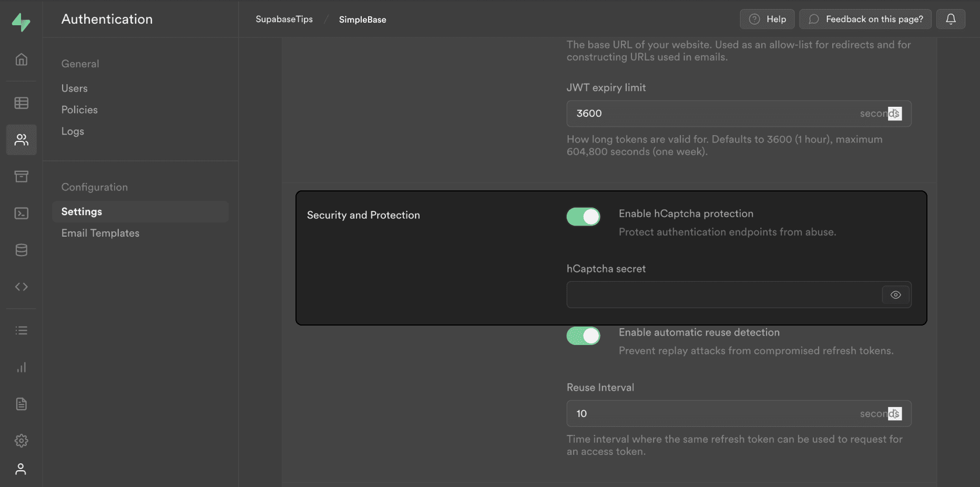Open the Home page from the sidebar
980x487 pixels.
[21, 59]
